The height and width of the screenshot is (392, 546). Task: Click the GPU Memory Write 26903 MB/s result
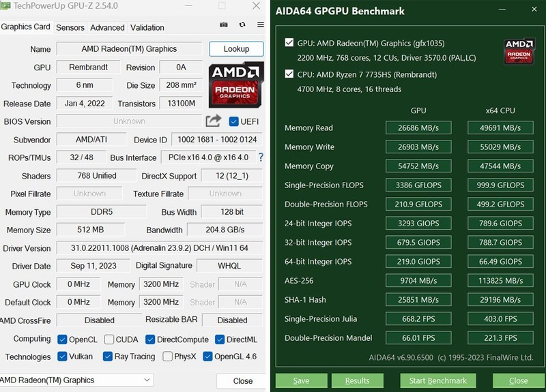418,147
